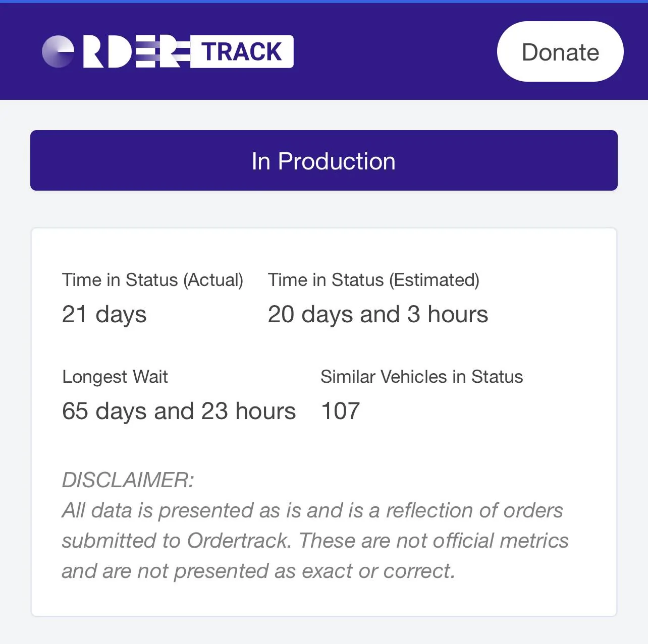648x644 pixels.
Task: Click empty purple header area left of Donate
Action: (394, 51)
